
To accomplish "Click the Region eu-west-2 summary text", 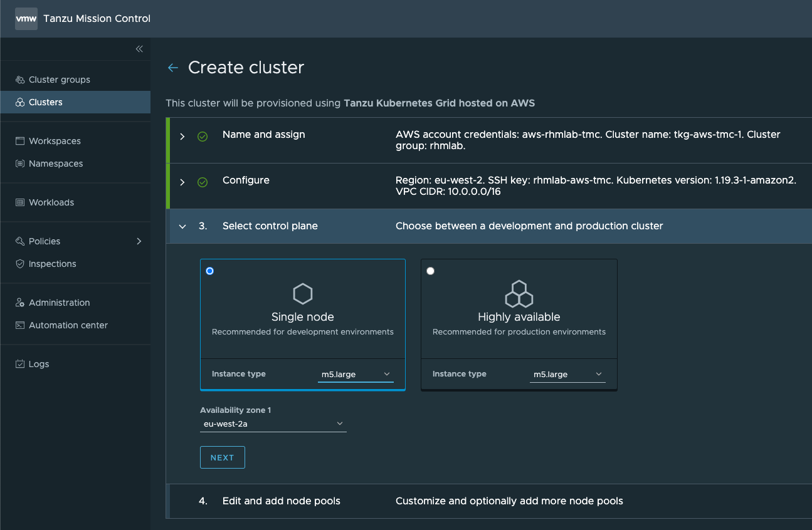I will click(x=596, y=186).
